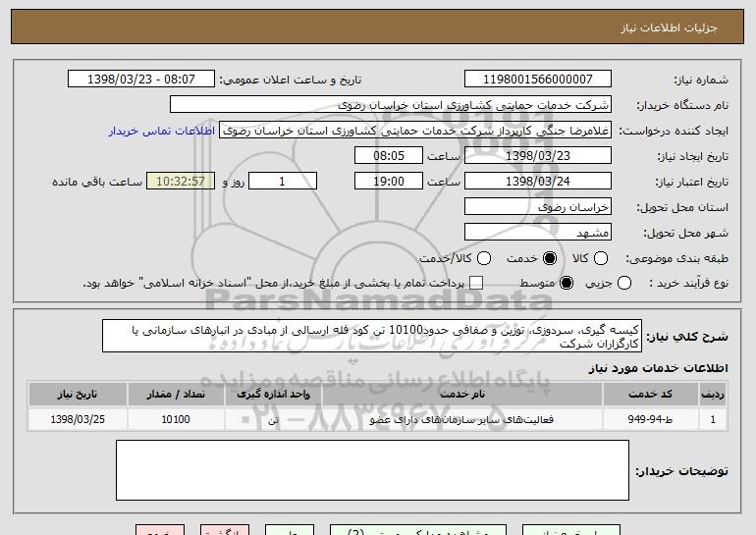Viewport: 756px width, 535px height.
Task: Click the شرح کلی نیاز label
Action: [x=687, y=337]
